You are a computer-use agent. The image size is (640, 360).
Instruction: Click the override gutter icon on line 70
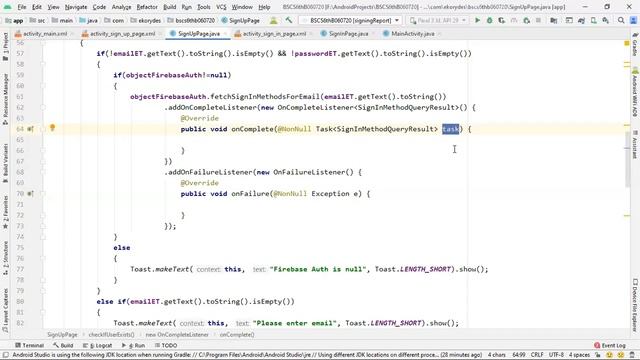point(30,193)
